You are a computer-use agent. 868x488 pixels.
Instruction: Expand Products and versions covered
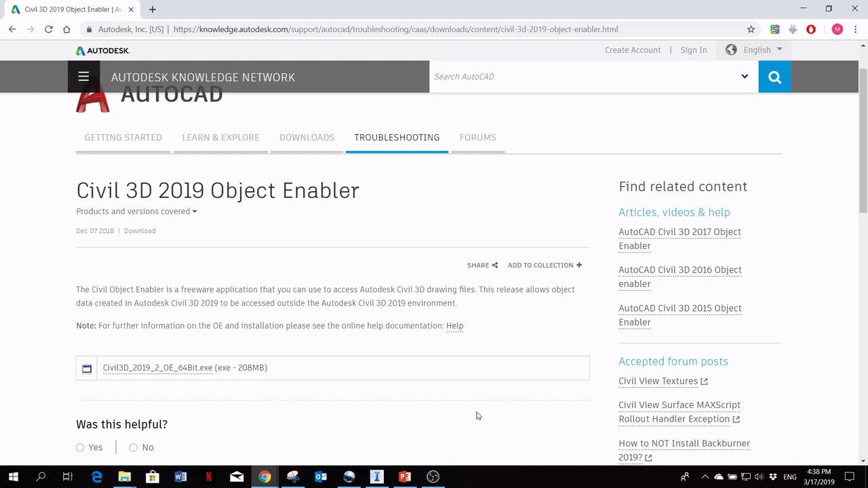point(136,211)
